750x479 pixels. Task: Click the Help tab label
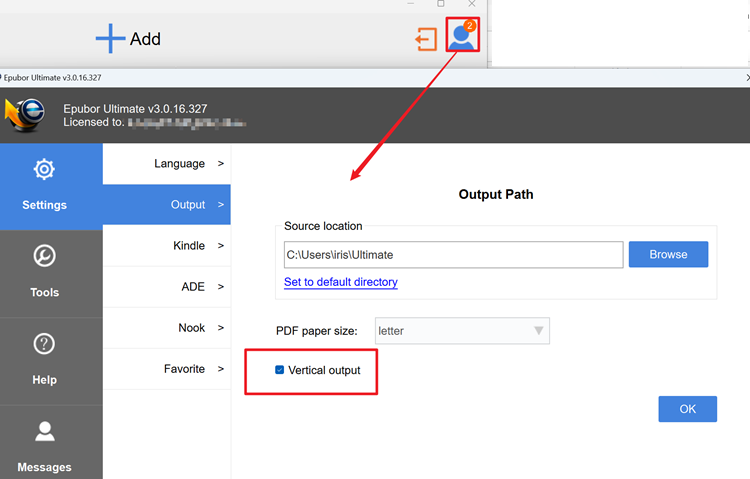(x=44, y=380)
